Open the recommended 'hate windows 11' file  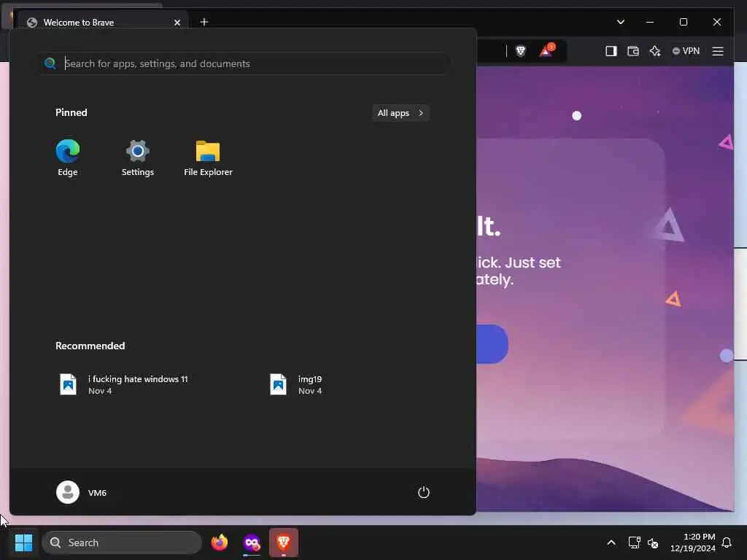(x=124, y=384)
